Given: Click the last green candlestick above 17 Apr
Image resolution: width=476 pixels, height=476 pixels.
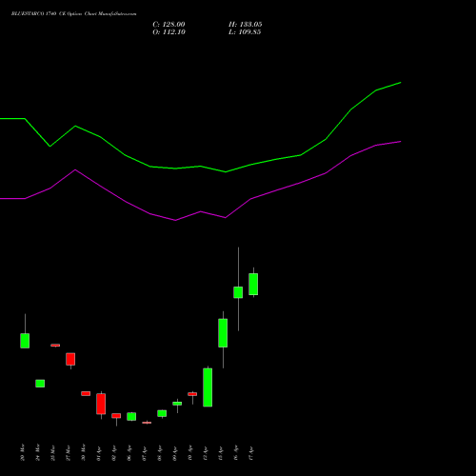Looking at the screenshot, I should (253, 284).
